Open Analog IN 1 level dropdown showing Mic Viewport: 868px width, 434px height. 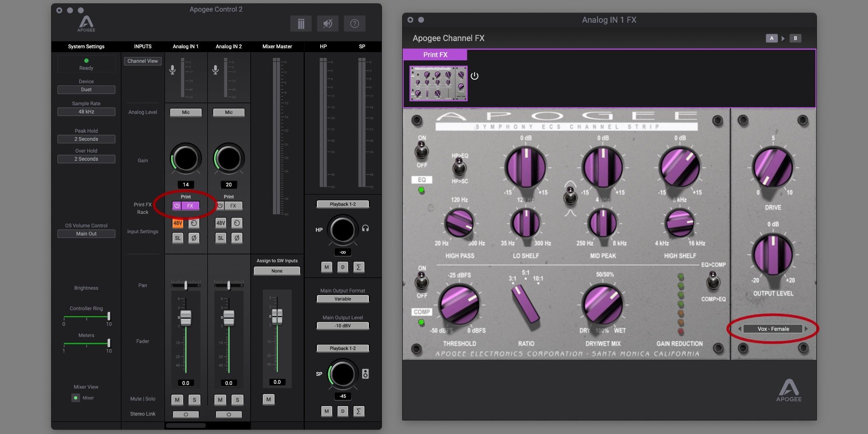[186, 112]
